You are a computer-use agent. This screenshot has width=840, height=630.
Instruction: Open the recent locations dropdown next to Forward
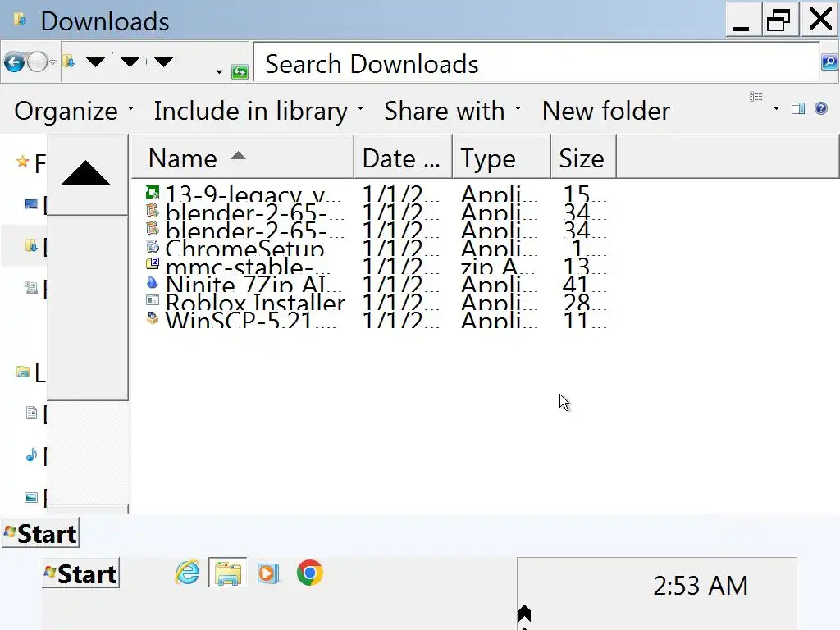52,62
